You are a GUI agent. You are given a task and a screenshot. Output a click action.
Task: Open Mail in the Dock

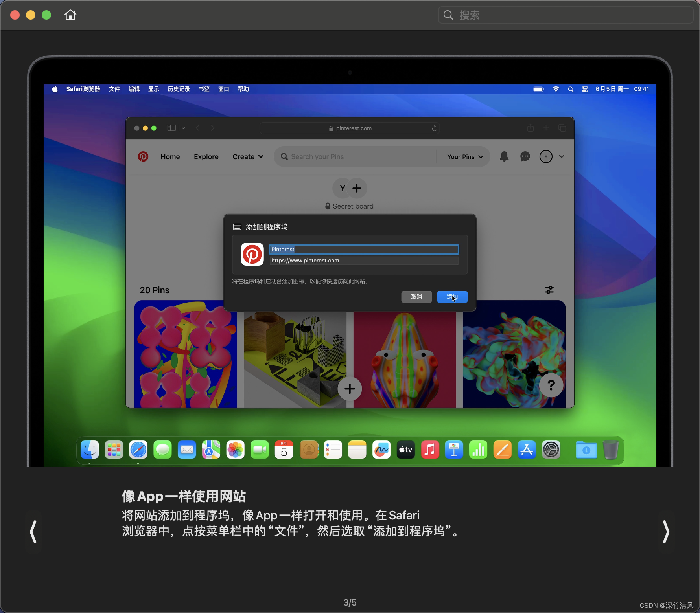coord(187,450)
